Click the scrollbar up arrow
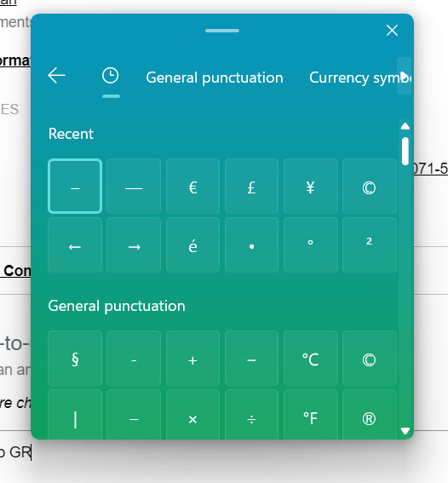 pos(405,126)
